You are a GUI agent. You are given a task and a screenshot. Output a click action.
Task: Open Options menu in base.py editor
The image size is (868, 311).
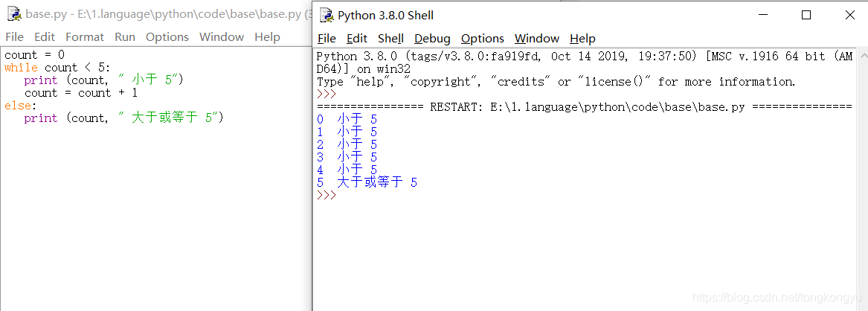coord(167,37)
